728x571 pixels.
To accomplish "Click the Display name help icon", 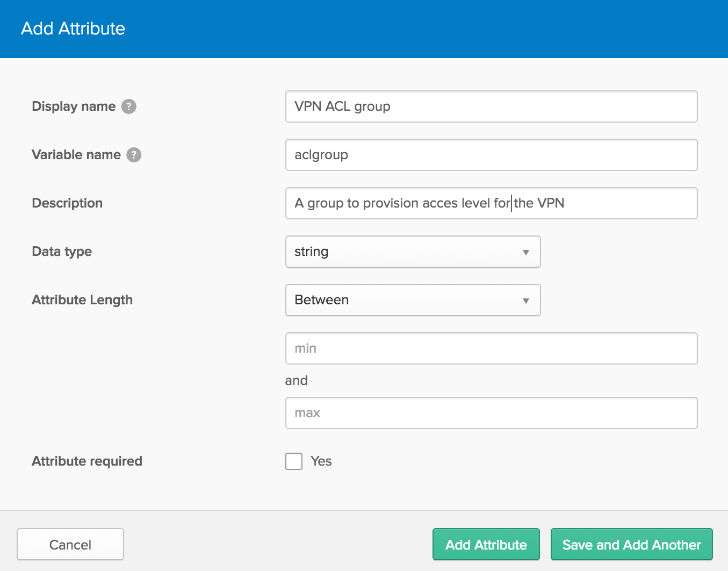I will coord(129,106).
